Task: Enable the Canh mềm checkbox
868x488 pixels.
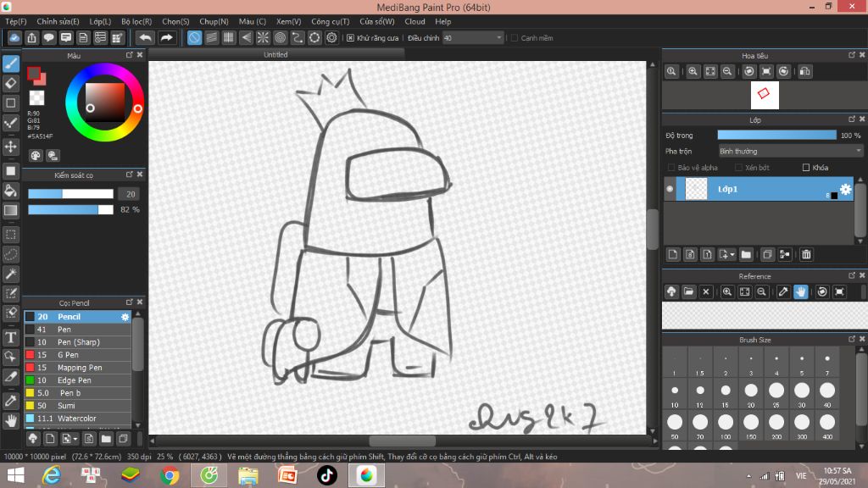Action: (x=515, y=38)
